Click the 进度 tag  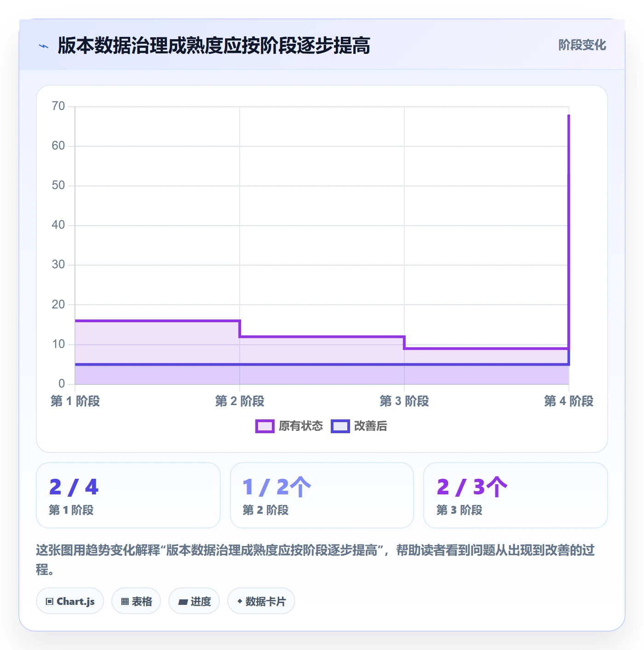[x=194, y=601]
